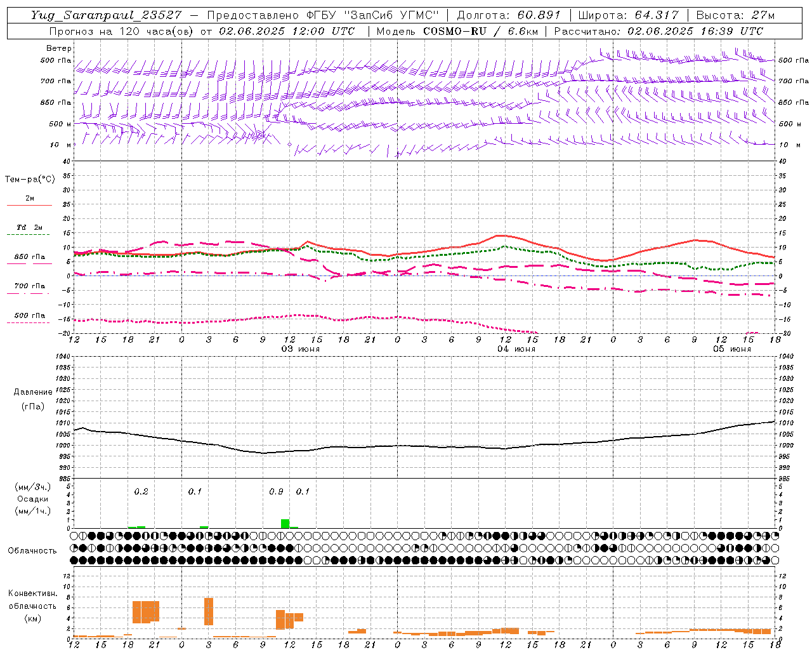Click the "Рассчитано: 02.06.2025 16:39 UTC" text

click(x=658, y=31)
